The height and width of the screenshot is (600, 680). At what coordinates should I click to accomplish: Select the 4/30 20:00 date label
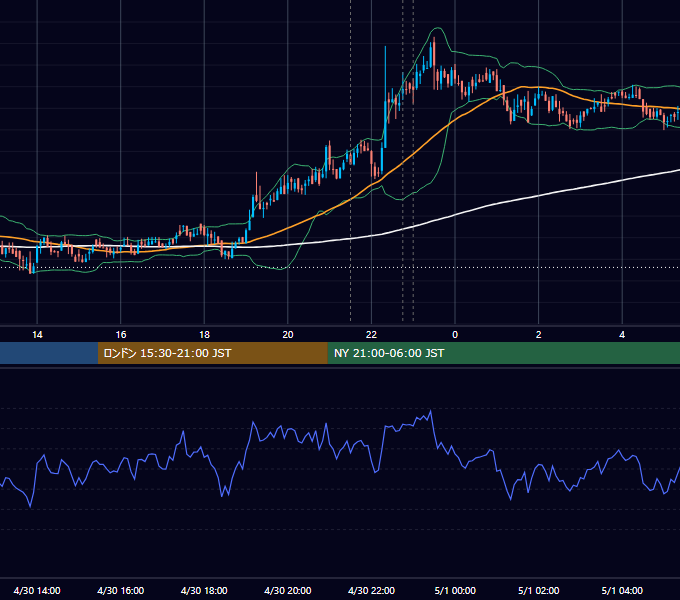pyautogui.click(x=288, y=590)
